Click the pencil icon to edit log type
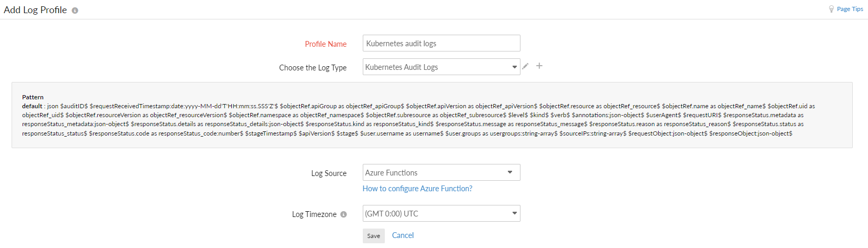Image resolution: width=868 pixels, height=248 pixels. tap(525, 66)
